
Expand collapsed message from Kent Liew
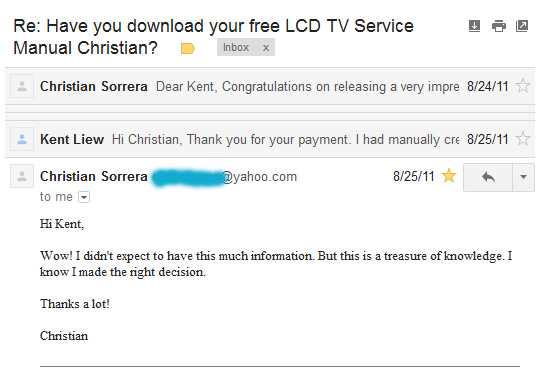(x=270, y=139)
